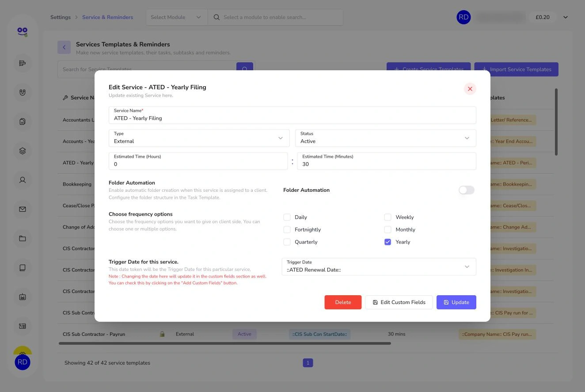Go to page 1 in the pagination

[308, 363]
